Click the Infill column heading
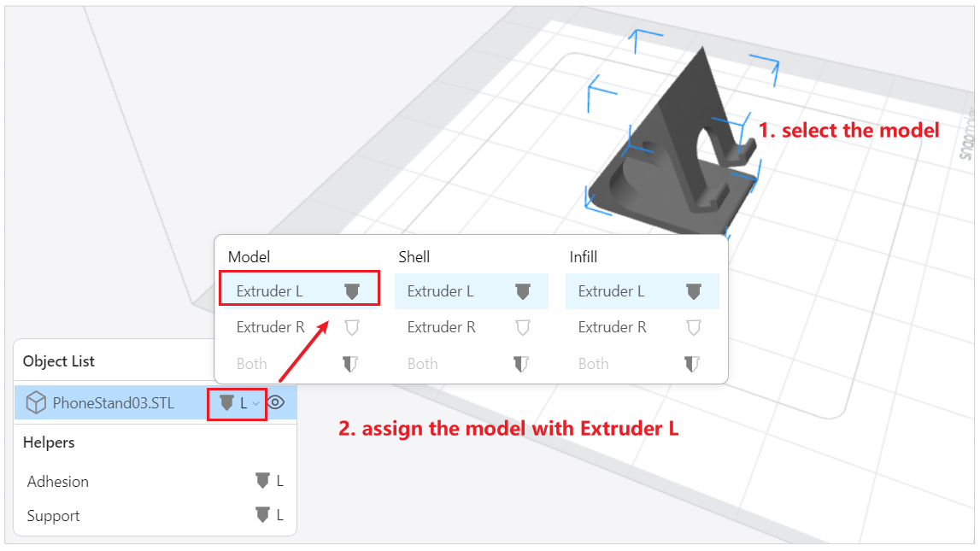The width and height of the screenshot is (980, 551). click(x=583, y=257)
